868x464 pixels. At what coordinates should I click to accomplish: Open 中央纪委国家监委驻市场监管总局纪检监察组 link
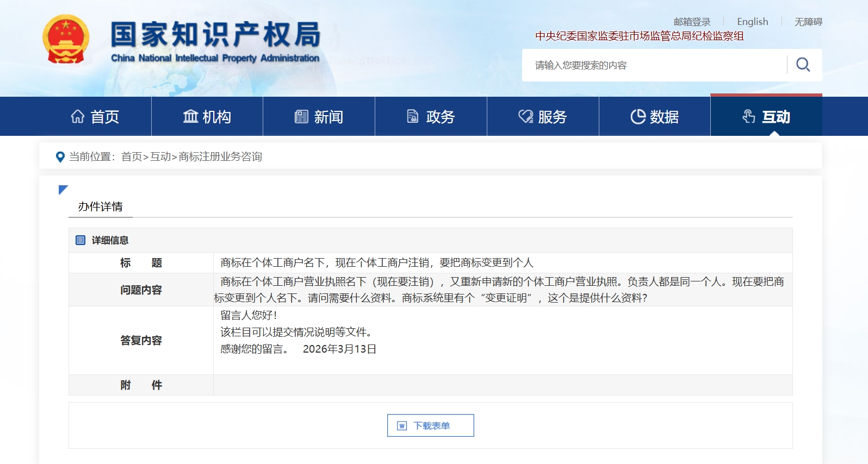(x=639, y=36)
